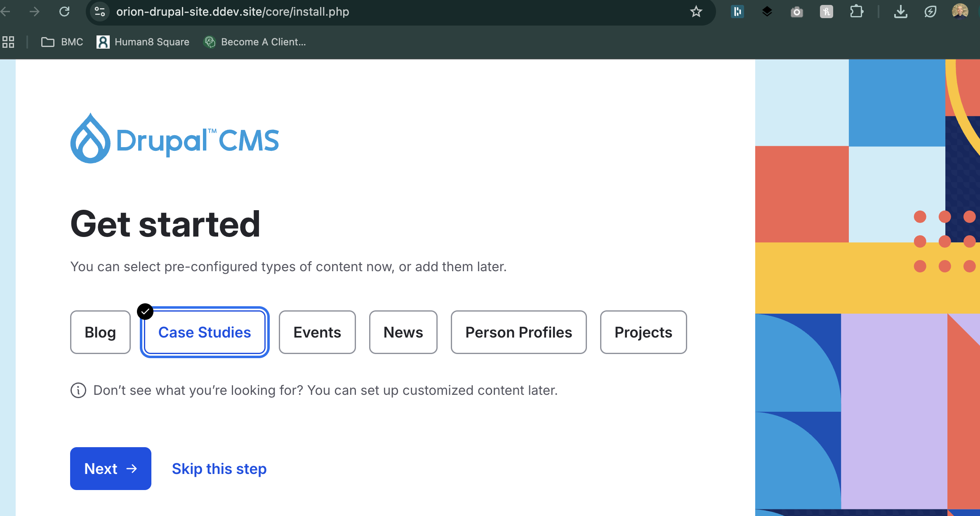
Task: Select the Blog content type
Action: [x=100, y=332]
